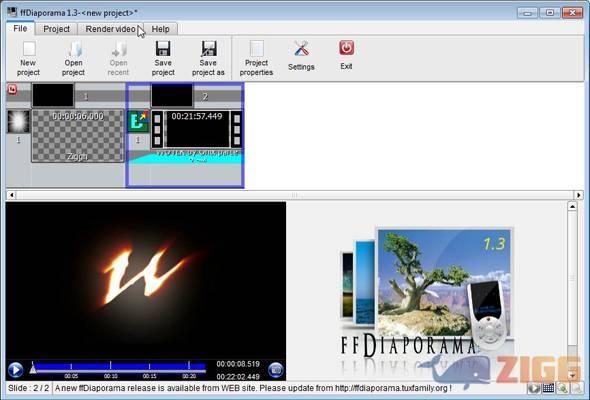Click the red Exit power icon
Viewport: 590px width, 400px height.
click(x=346, y=55)
